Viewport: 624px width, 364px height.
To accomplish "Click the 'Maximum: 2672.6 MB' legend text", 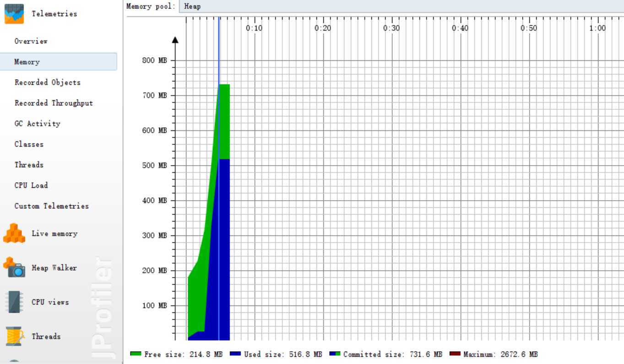I will (x=500, y=354).
